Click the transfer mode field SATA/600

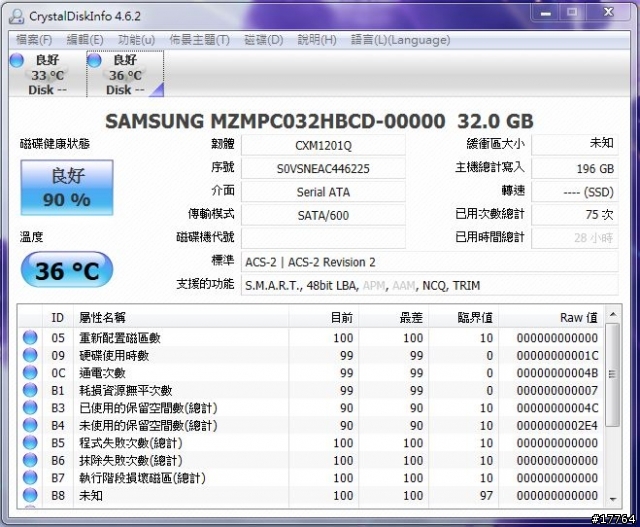323,215
